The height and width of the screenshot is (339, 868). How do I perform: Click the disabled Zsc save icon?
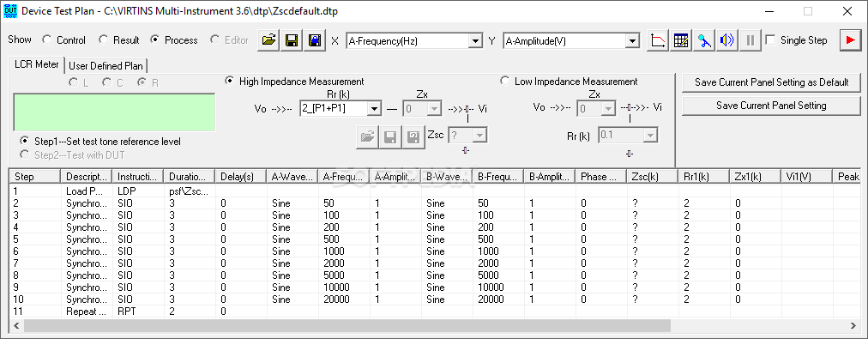[390, 136]
